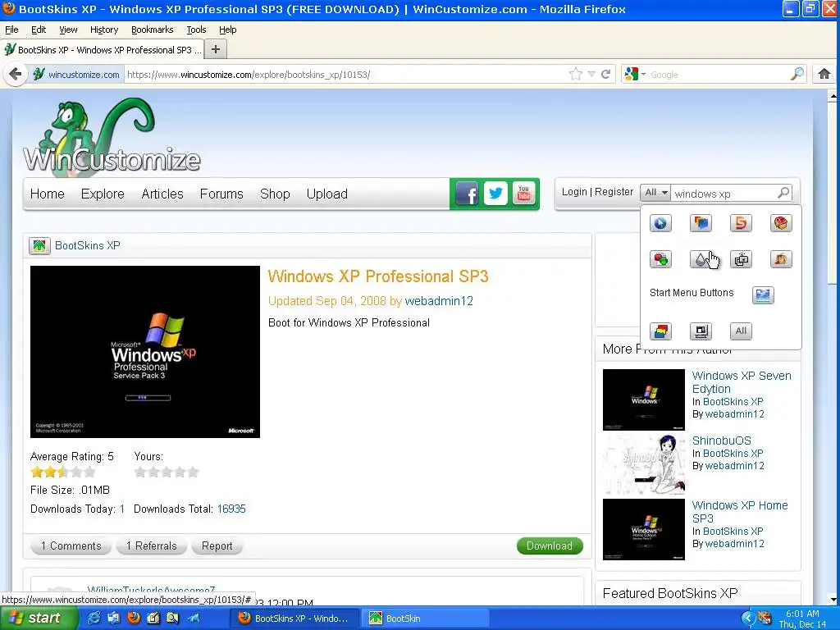The image size is (840, 630).
Task: Open Upload in site navigation
Action: 326,194
